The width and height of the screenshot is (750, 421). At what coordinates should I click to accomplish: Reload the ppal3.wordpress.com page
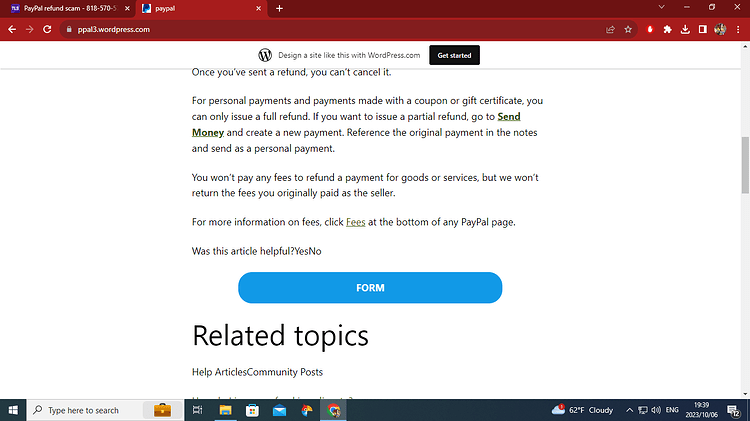[47, 29]
